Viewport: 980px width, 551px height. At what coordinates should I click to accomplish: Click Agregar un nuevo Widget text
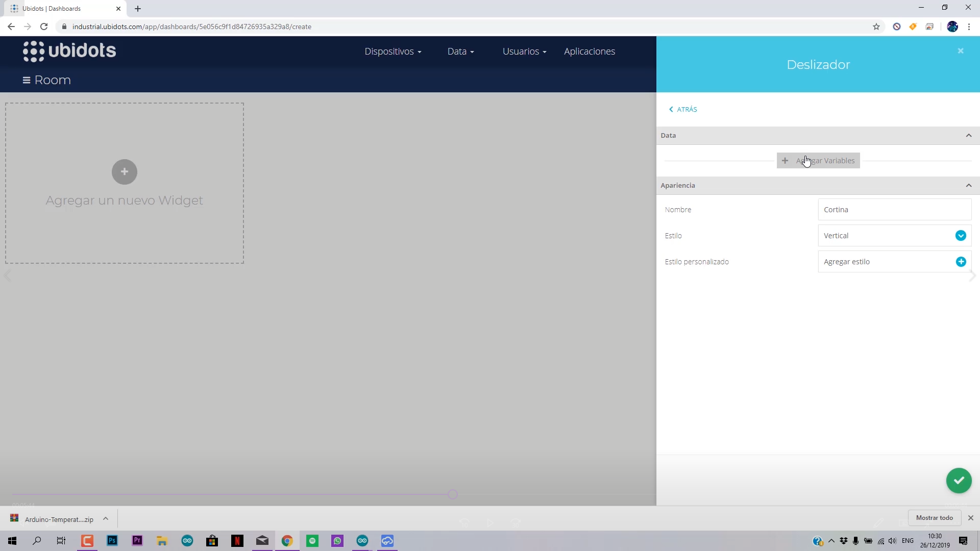coord(125,201)
